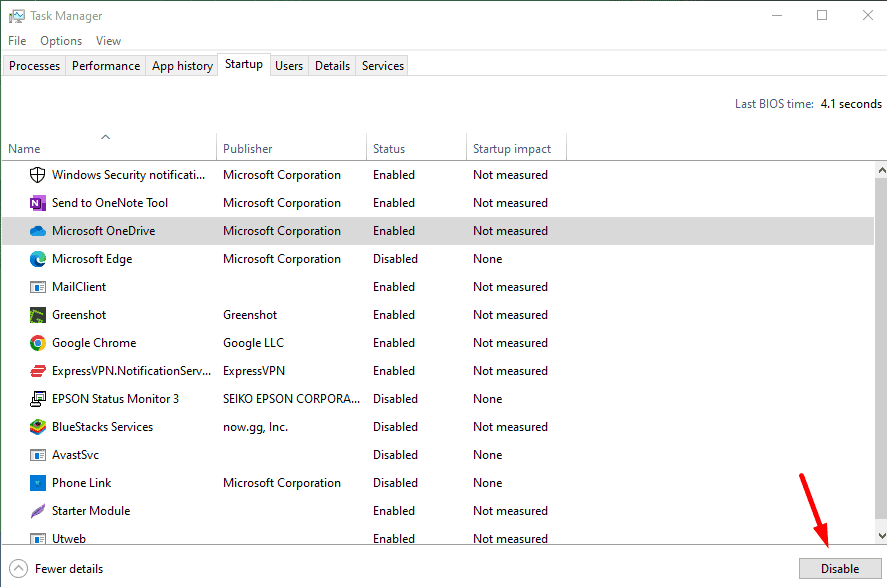Select the Phone Link entry name

[81, 483]
